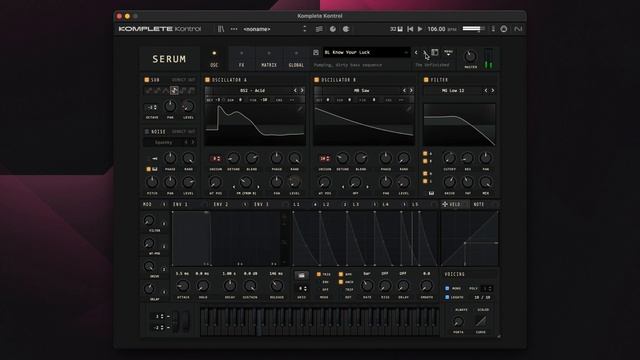Screen dimensions: 640x360
Task: Click the arpeggiator circular icon
Action: pyautogui.click(x=346, y=29)
